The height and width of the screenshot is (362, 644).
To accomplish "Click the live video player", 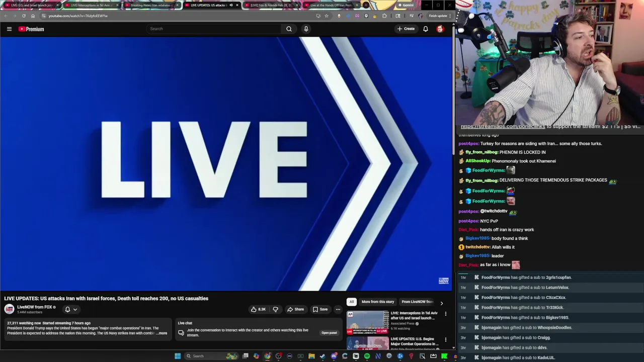I will tap(226, 164).
